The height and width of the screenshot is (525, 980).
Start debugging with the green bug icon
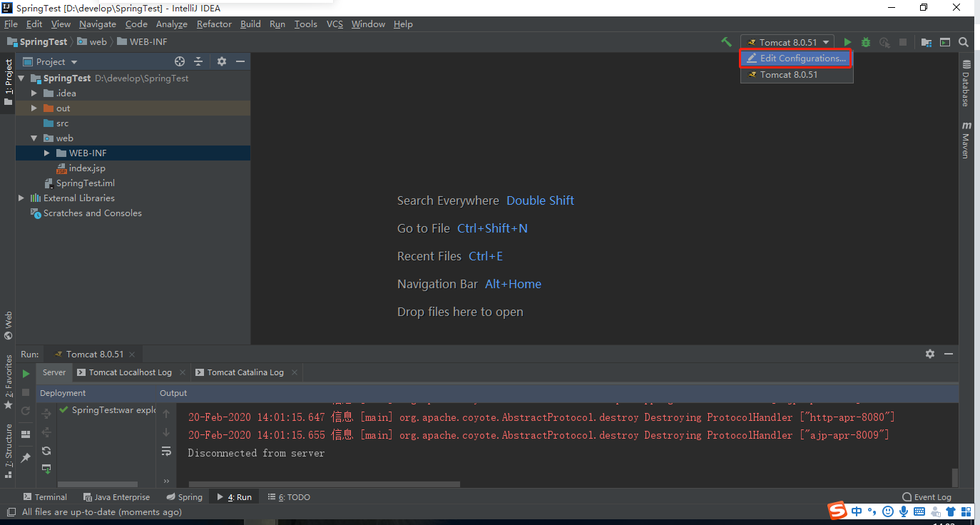point(866,42)
